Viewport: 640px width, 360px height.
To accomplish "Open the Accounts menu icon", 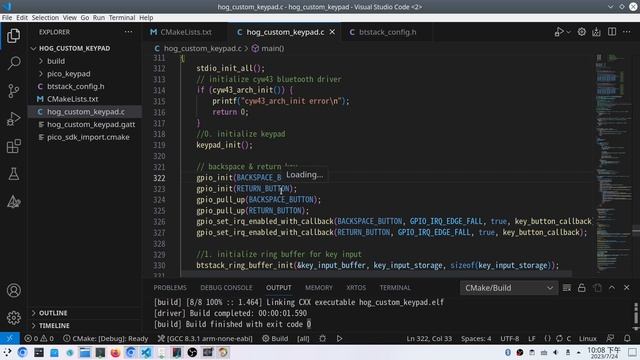I will pos(13,290).
